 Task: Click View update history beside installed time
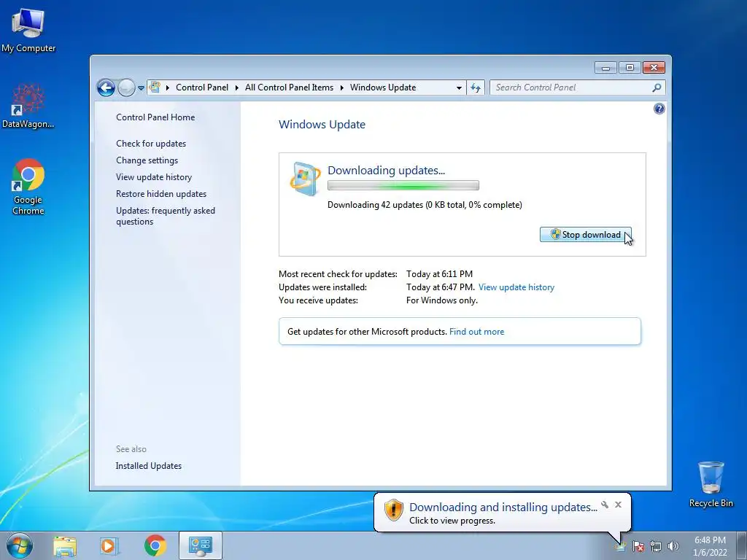516,287
